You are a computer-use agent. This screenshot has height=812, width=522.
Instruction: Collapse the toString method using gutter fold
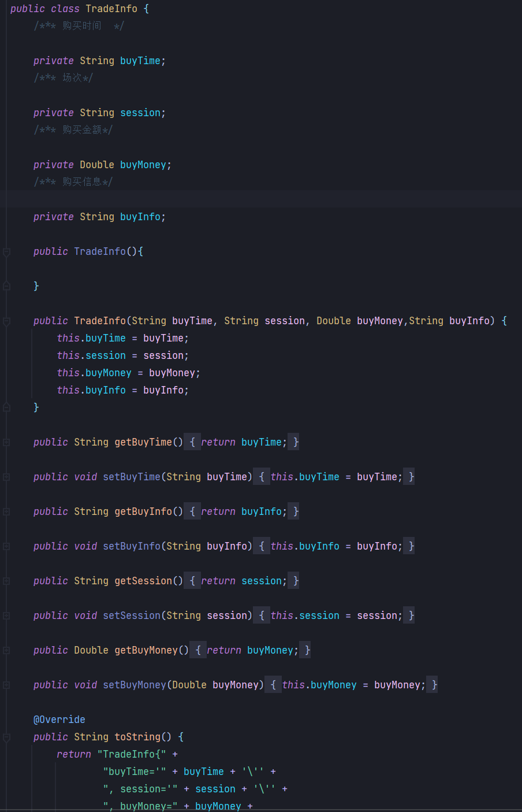(6, 737)
